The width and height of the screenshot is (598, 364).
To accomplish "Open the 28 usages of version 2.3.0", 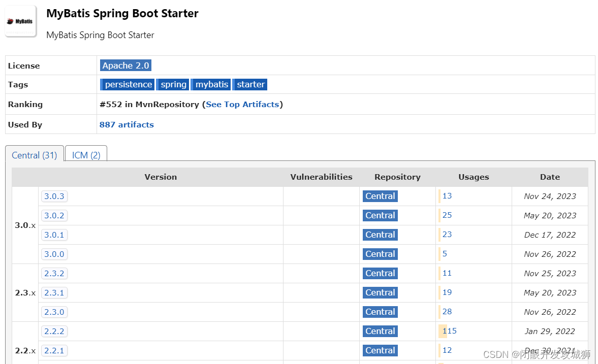I will (447, 312).
